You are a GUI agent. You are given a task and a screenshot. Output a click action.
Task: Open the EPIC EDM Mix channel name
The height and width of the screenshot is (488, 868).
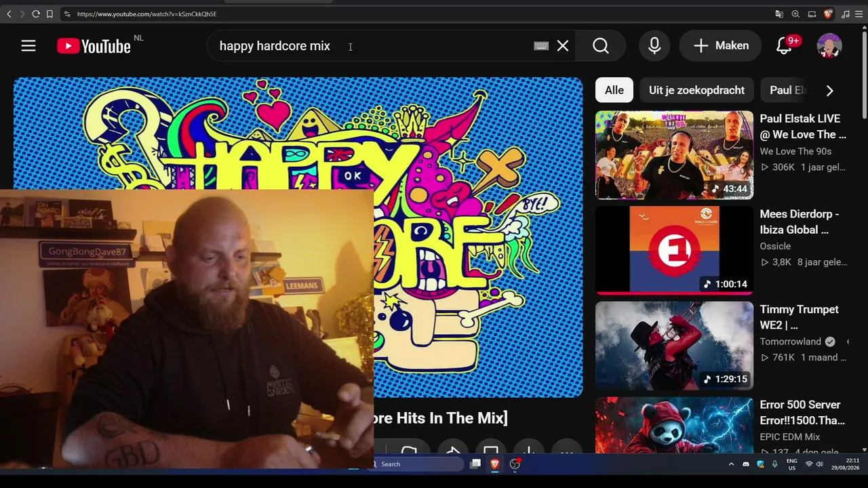coord(790,437)
